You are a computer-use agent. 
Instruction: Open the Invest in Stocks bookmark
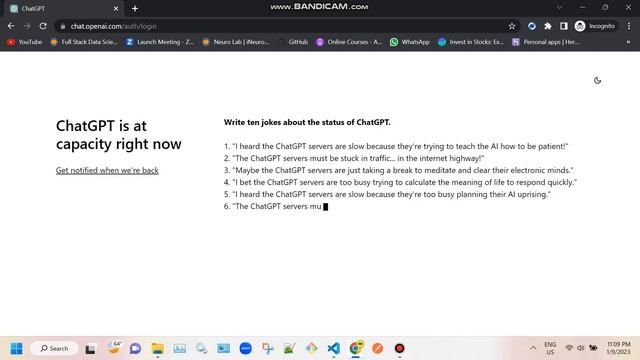471,42
